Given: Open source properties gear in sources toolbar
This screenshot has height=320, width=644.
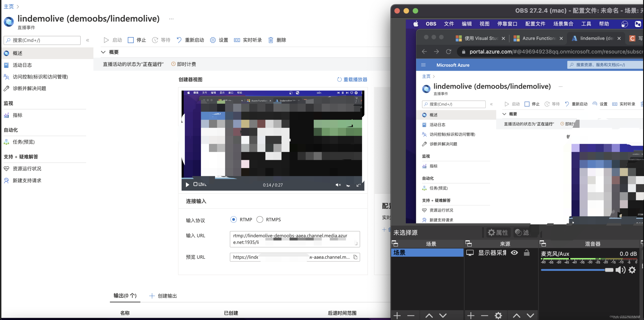Looking at the screenshot, I should [x=498, y=316].
